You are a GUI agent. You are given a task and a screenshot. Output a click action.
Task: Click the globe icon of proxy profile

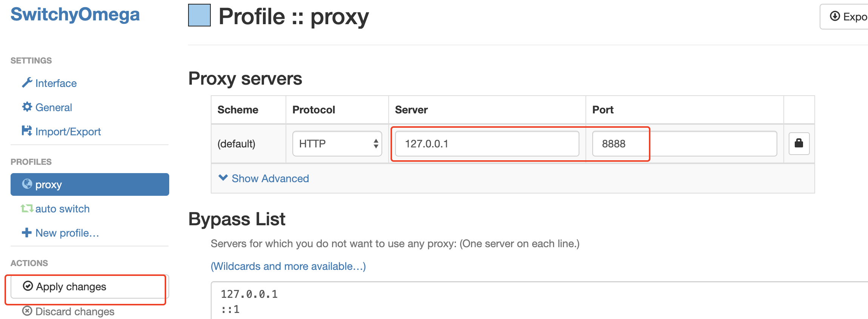tap(27, 184)
